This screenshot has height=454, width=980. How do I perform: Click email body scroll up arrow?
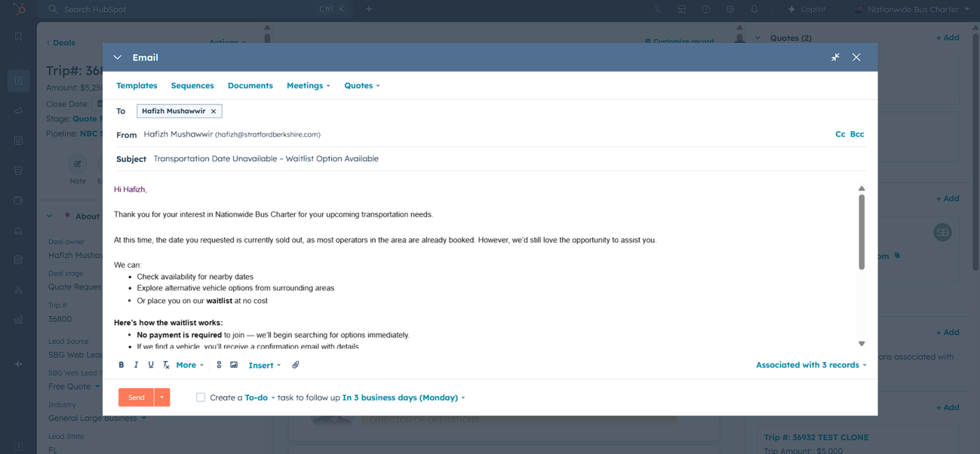[862, 188]
